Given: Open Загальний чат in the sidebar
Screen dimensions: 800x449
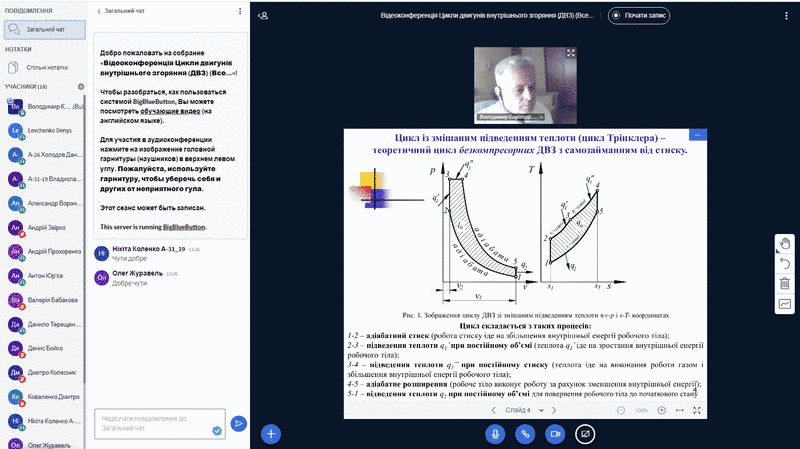Looking at the screenshot, I should tap(45, 30).
